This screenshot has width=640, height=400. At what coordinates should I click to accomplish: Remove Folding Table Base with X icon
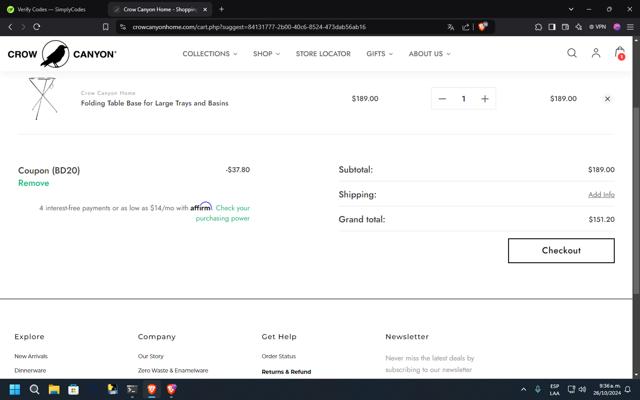click(x=607, y=99)
